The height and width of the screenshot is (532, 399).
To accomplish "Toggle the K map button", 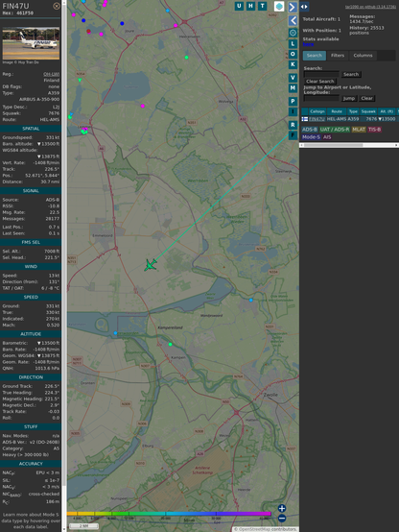I will tap(293, 64).
